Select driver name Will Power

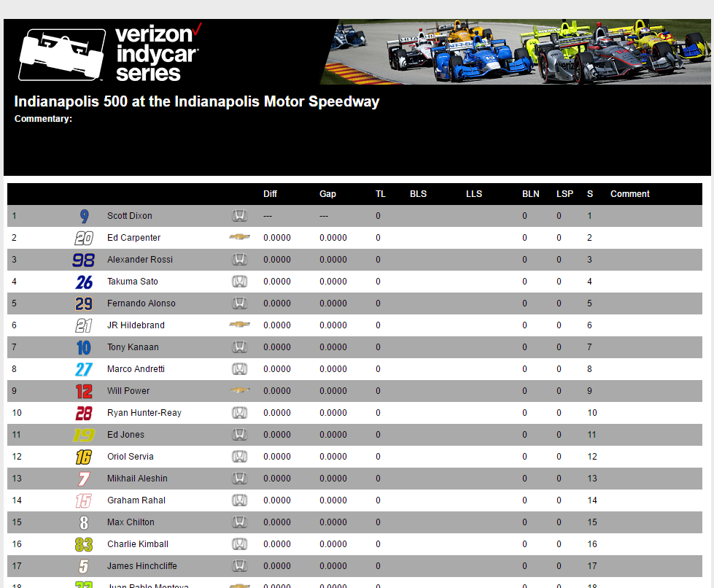(x=128, y=391)
